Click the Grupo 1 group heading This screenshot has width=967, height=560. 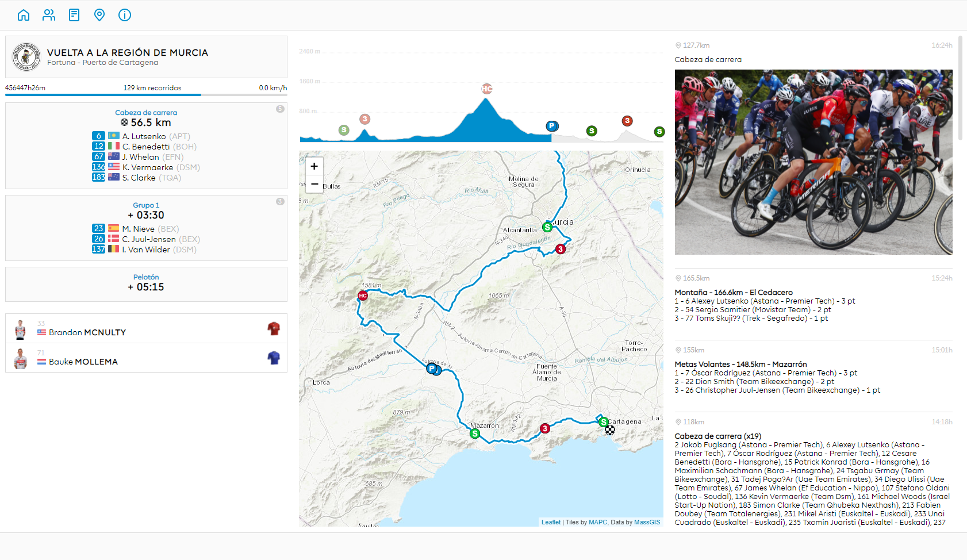pos(146,205)
